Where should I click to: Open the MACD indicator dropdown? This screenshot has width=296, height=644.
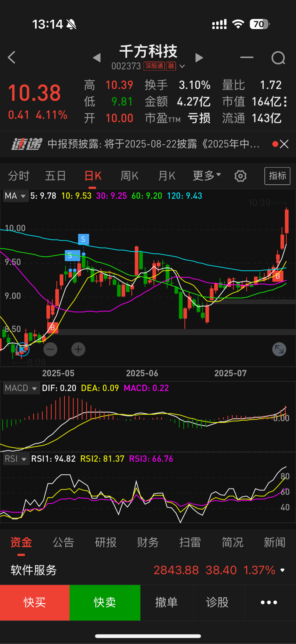coord(21,388)
